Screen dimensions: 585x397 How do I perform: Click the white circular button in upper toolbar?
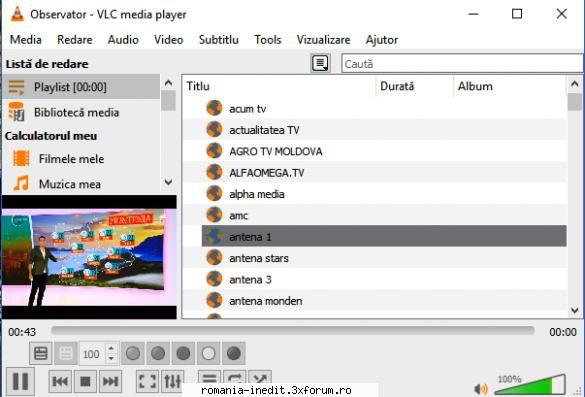[209, 353]
